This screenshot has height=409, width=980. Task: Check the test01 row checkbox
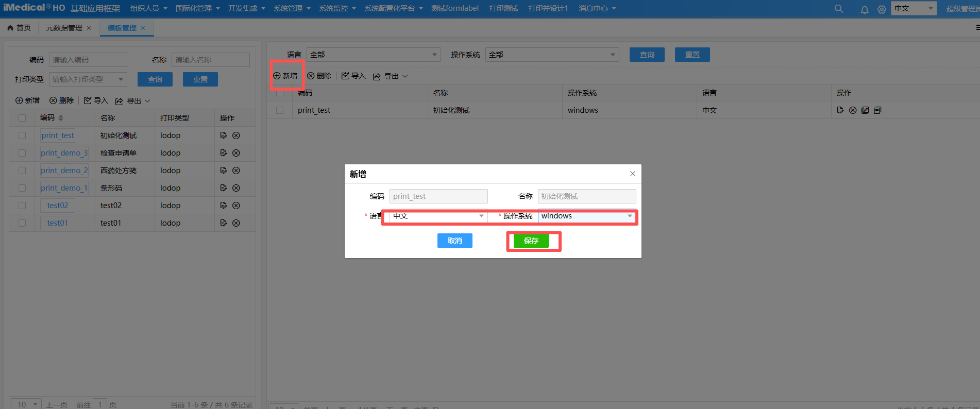click(x=22, y=223)
